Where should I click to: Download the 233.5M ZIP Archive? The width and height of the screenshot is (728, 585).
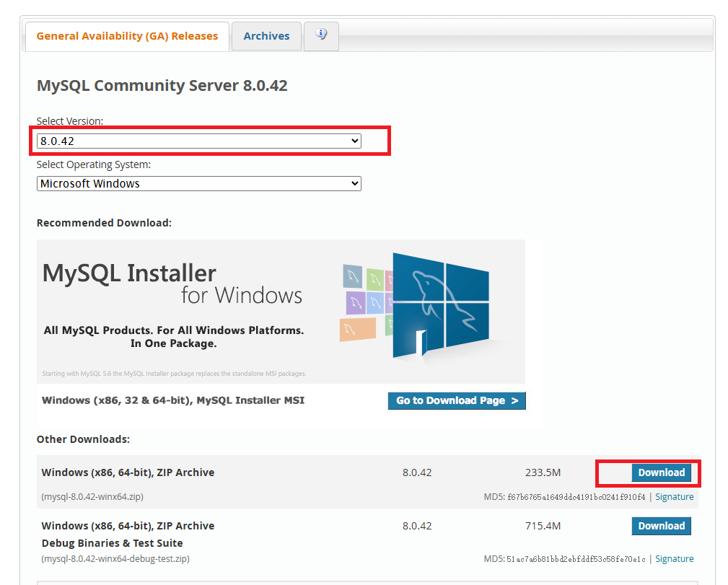pos(661,472)
